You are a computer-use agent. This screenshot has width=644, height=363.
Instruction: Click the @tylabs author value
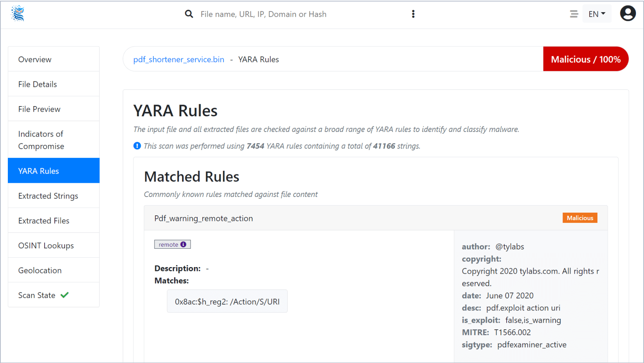pos(510,247)
